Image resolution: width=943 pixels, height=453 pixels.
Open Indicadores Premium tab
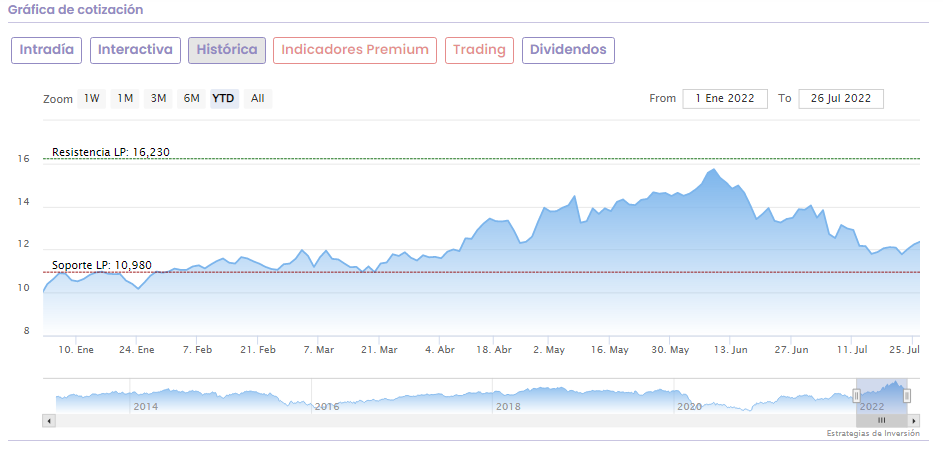355,50
